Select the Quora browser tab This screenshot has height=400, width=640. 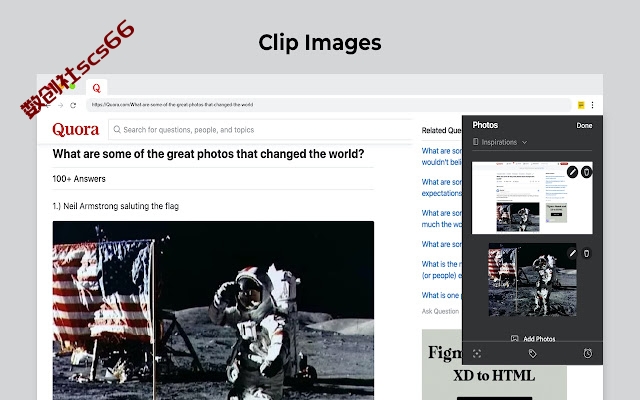tap(96, 88)
